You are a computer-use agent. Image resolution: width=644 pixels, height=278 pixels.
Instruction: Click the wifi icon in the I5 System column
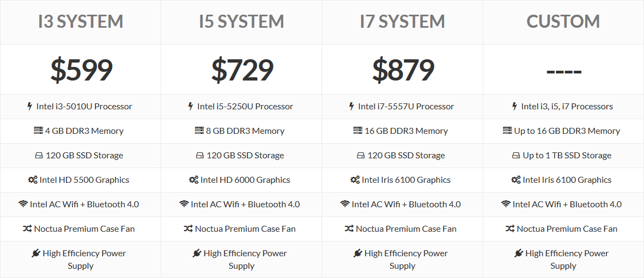click(184, 205)
